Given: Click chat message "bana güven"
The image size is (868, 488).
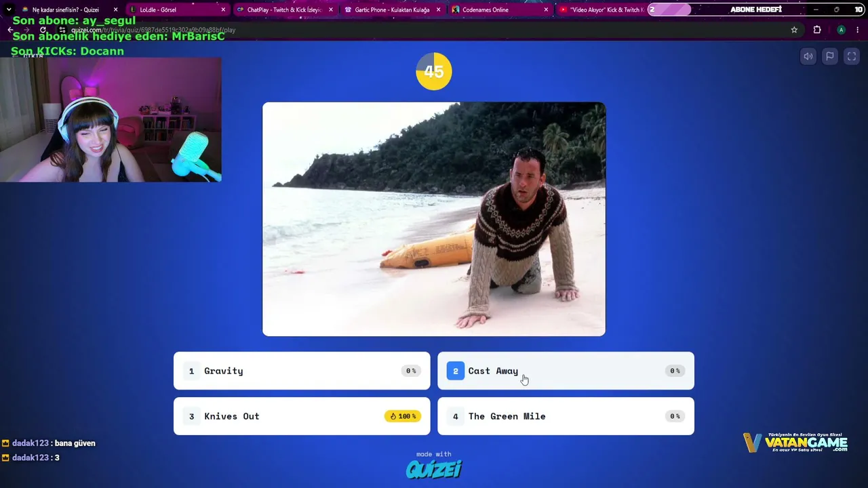Looking at the screenshot, I should [75, 443].
